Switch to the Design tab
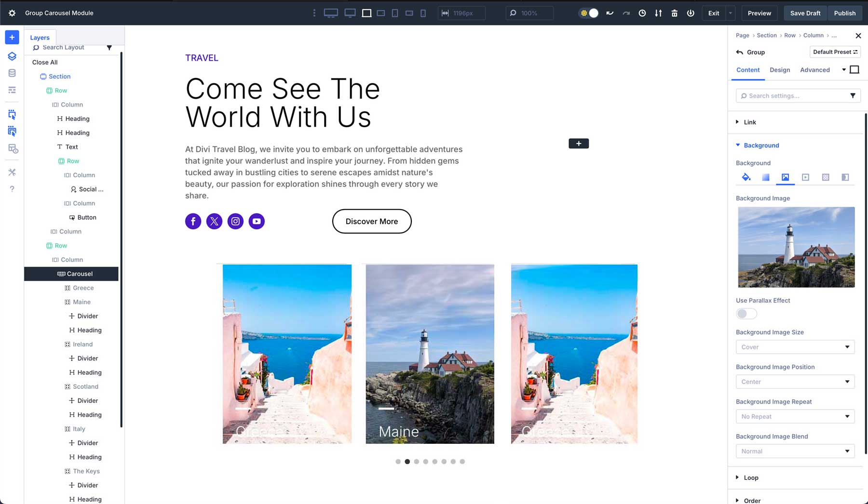The height and width of the screenshot is (504, 868). pyautogui.click(x=780, y=70)
